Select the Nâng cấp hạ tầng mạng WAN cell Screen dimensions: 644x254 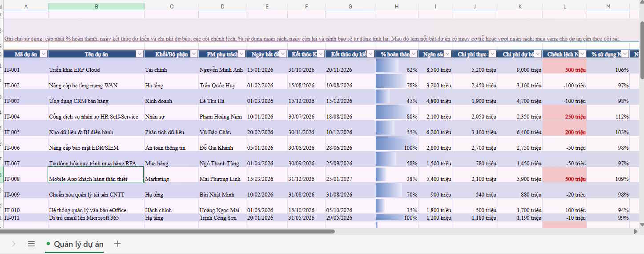(x=96, y=81)
